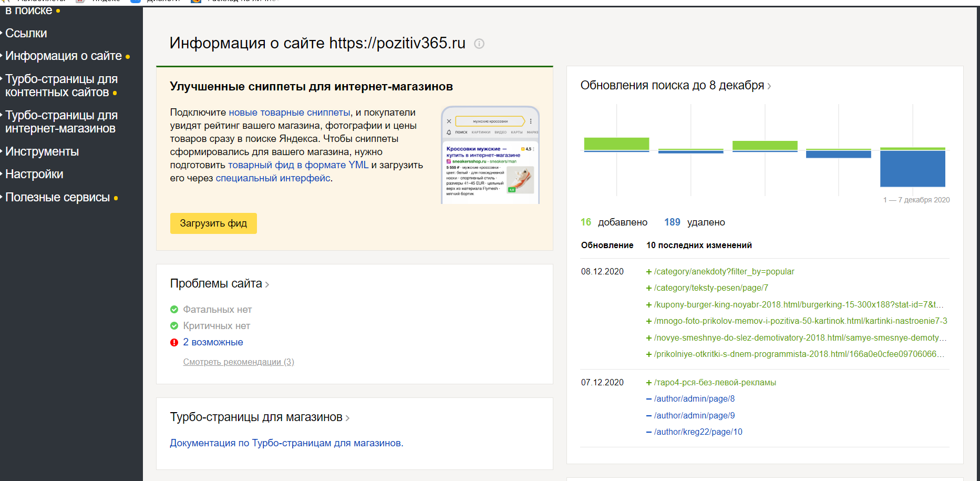The image size is (980, 481).
Task: Open 'Информация о сайте' in the sidebar
Action: [x=64, y=56]
